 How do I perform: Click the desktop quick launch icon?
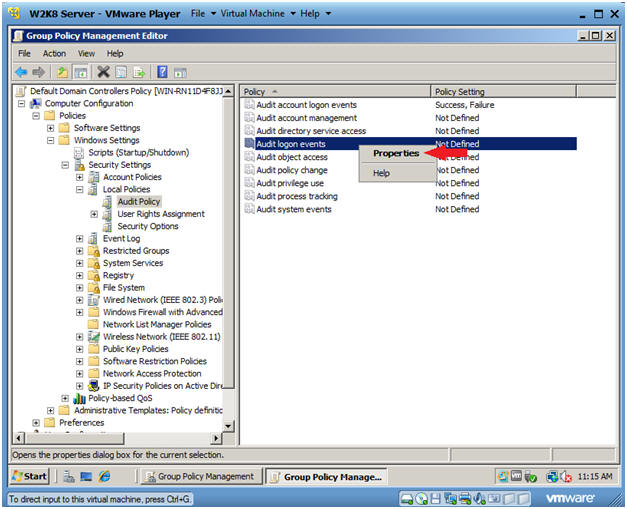86,476
